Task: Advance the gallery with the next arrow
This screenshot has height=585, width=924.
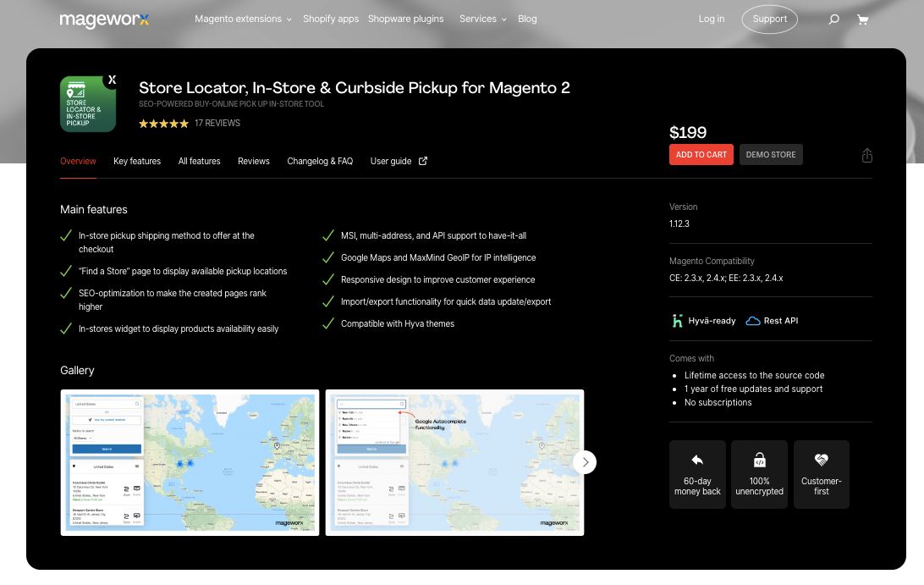Action: click(585, 462)
